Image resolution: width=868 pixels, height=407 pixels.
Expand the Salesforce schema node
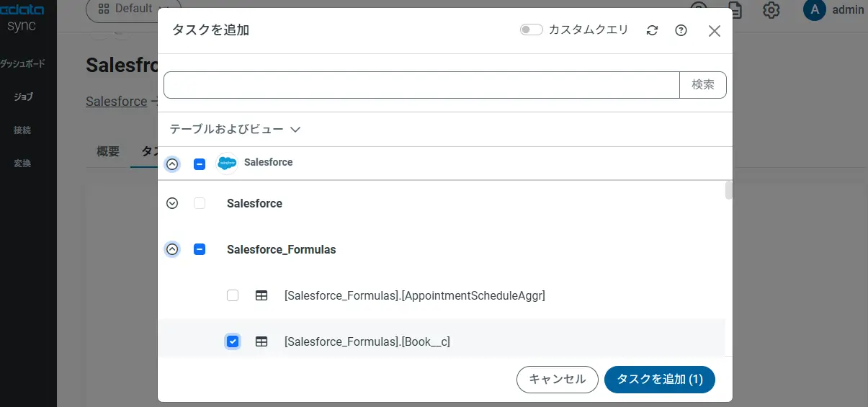172,203
